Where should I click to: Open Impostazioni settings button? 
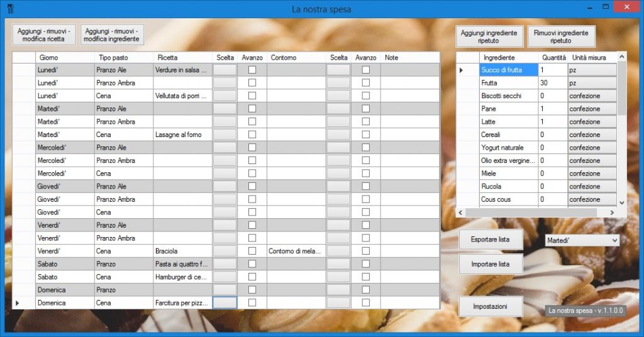491,306
